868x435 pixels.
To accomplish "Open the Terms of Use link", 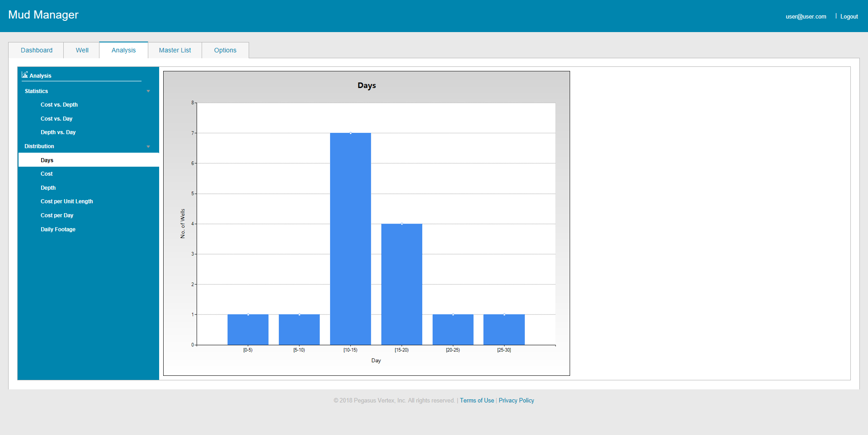I will click(476, 401).
